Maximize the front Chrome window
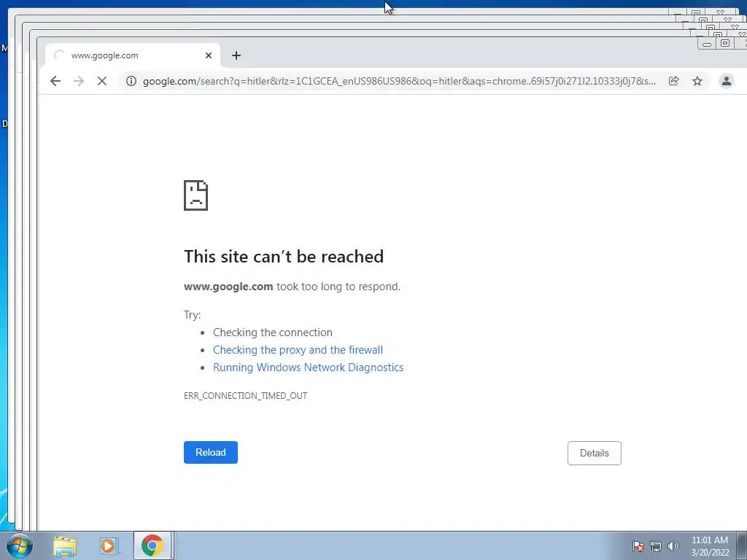The image size is (747, 560). point(724,43)
